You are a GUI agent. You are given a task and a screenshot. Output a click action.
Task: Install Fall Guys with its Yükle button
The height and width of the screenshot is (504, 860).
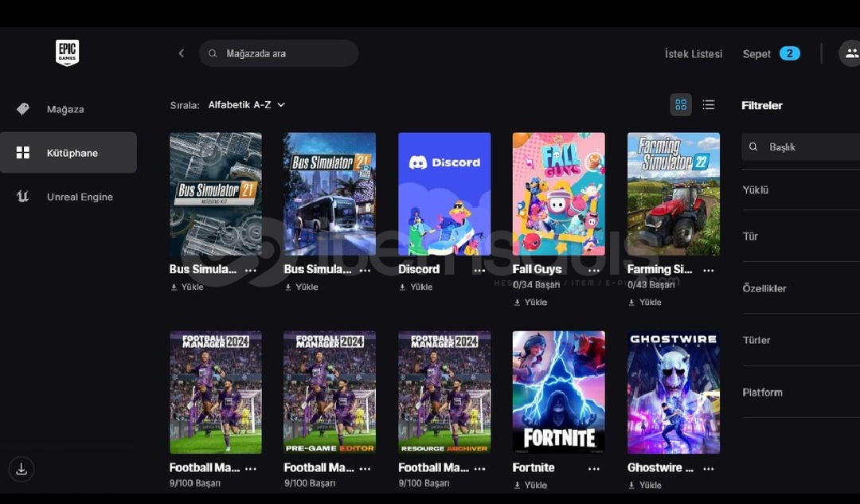pos(530,303)
